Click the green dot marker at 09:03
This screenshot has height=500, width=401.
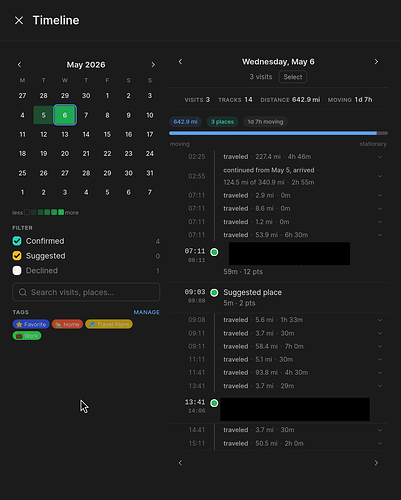pyautogui.click(x=214, y=293)
